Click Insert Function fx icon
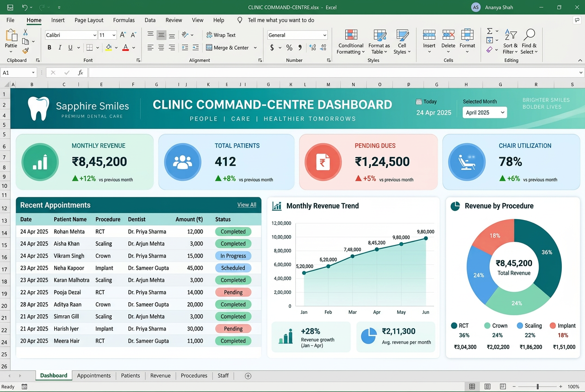Image resolution: width=585 pixels, height=392 pixels. coord(81,73)
